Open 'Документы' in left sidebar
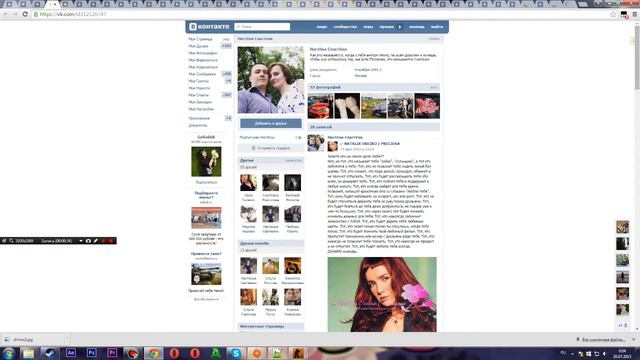Screen dimensions: 640x360 (198, 125)
